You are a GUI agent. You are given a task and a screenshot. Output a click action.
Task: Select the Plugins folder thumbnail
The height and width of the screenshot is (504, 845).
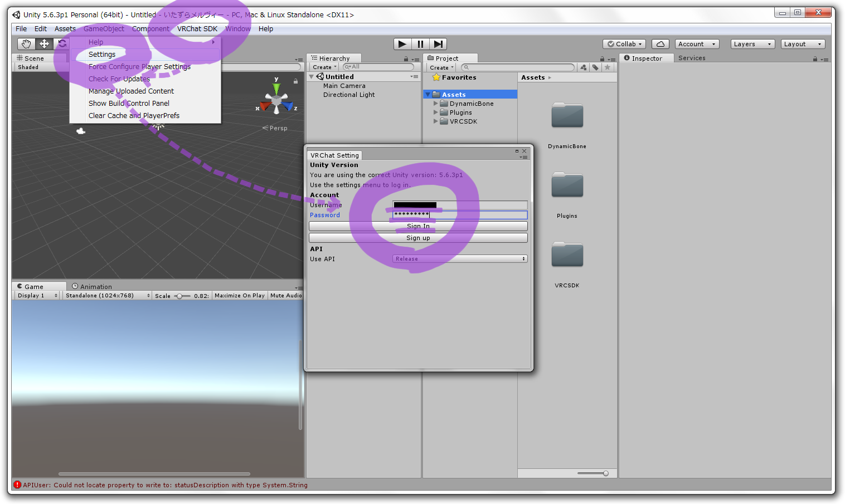point(567,184)
